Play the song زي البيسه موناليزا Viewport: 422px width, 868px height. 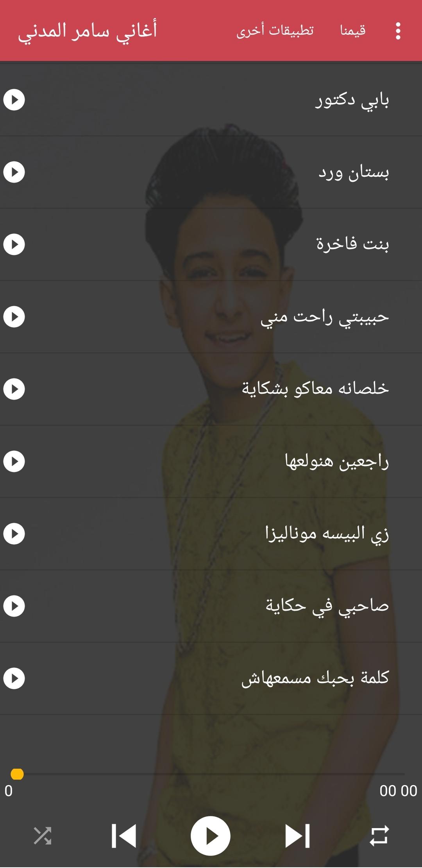[14, 534]
